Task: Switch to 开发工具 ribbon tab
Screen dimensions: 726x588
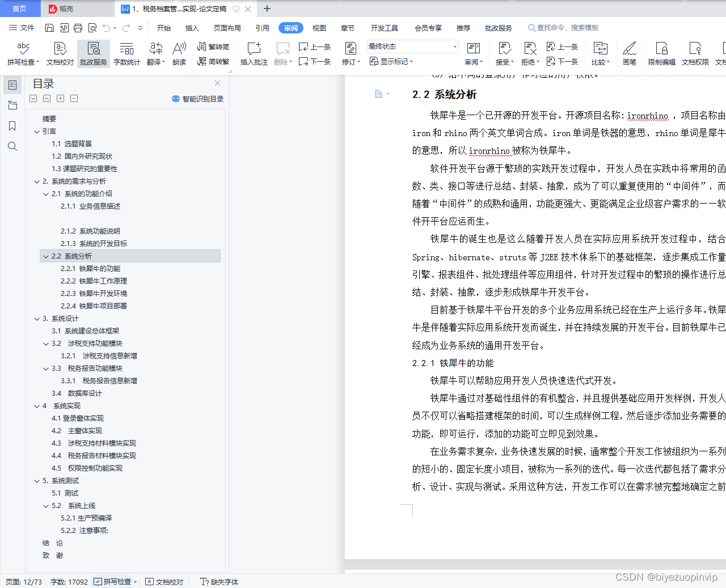Action: [385, 28]
